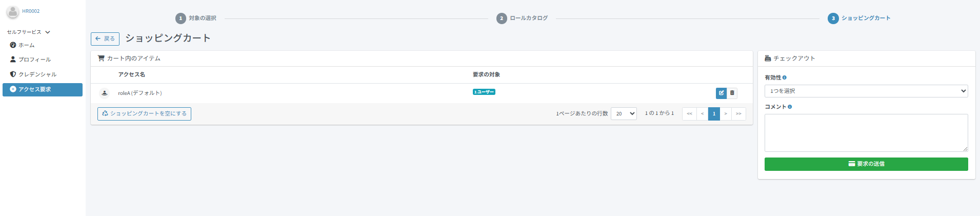980x216 pixels.
Task: Click the 要求の対象 column header
Action: click(x=486, y=75)
